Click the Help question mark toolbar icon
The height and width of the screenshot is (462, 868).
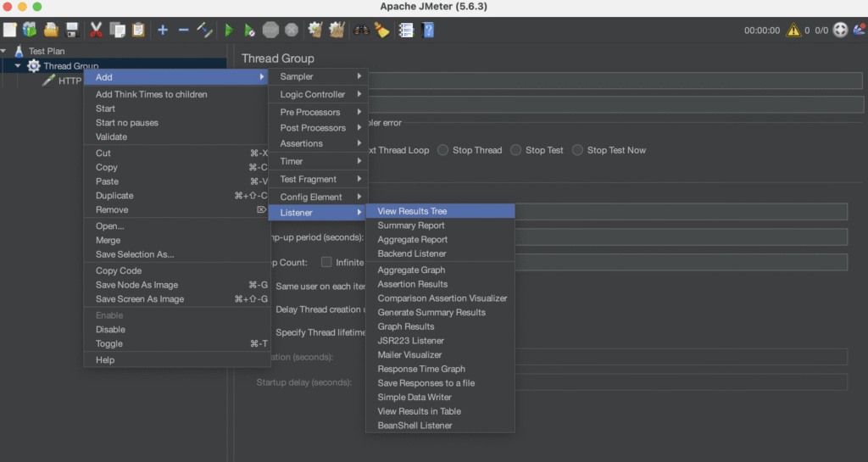click(428, 31)
